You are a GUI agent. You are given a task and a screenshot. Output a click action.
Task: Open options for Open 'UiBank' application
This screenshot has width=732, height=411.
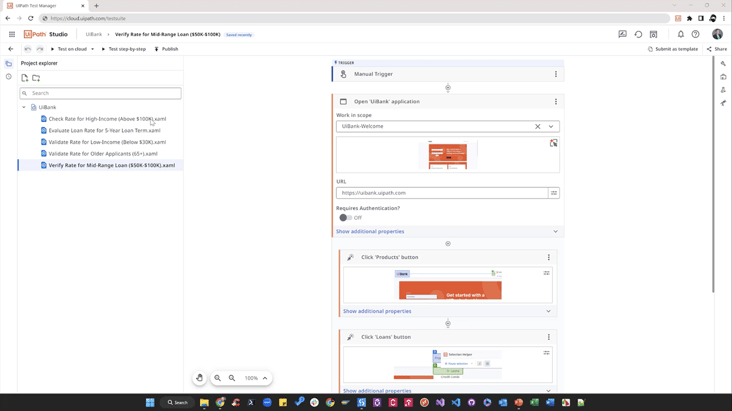coord(556,101)
